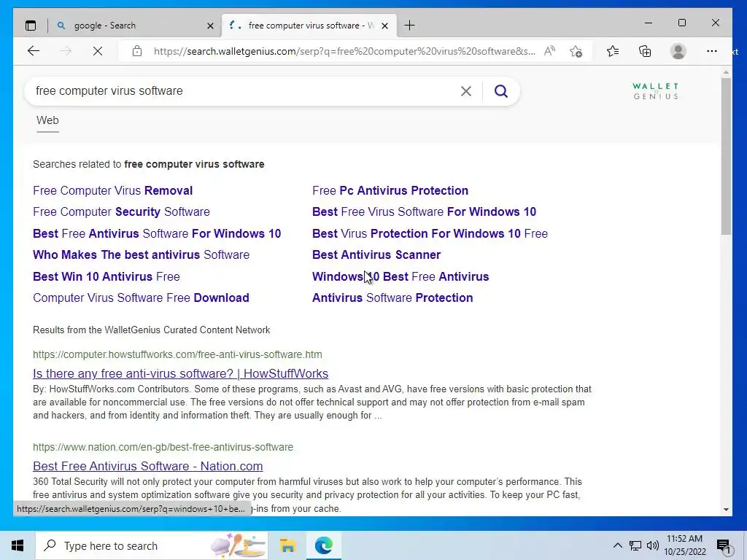Click the page vertical scrollbar thumb
Image resolution: width=747 pixels, height=560 pixels.
click(726, 156)
